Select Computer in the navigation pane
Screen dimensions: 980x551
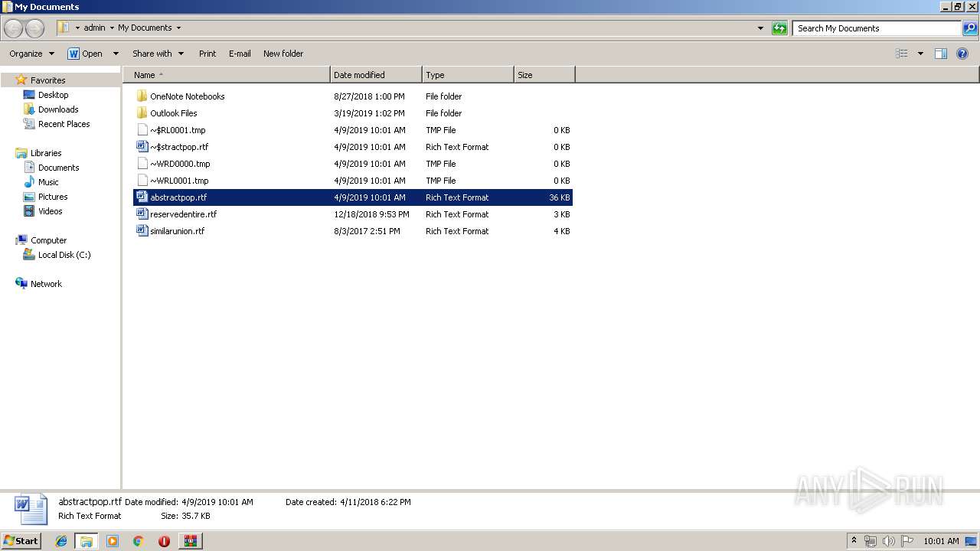(x=48, y=240)
